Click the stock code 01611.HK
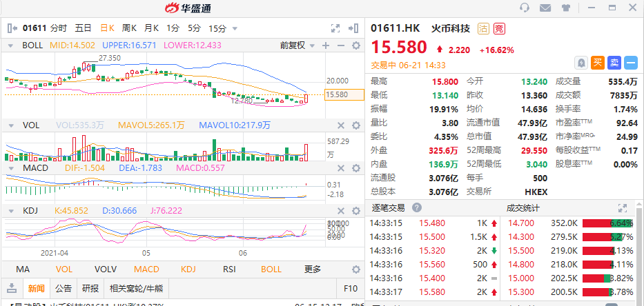The image size is (644, 306). (395, 28)
